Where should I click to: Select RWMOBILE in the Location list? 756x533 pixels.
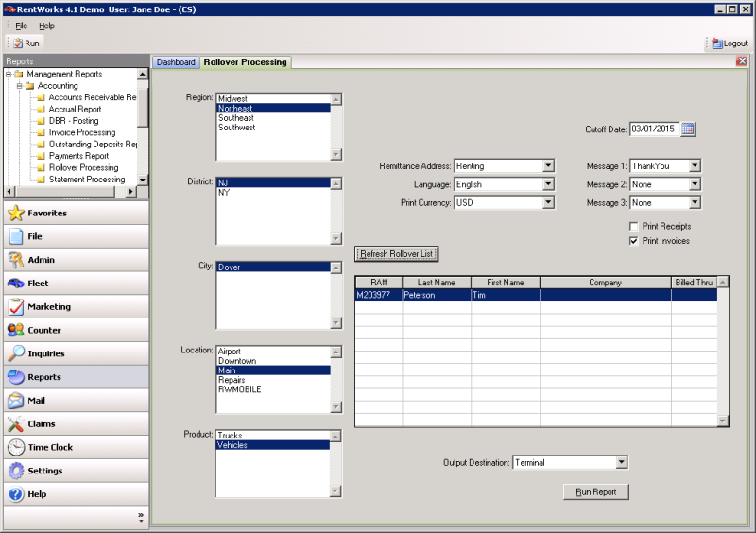click(274, 389)
